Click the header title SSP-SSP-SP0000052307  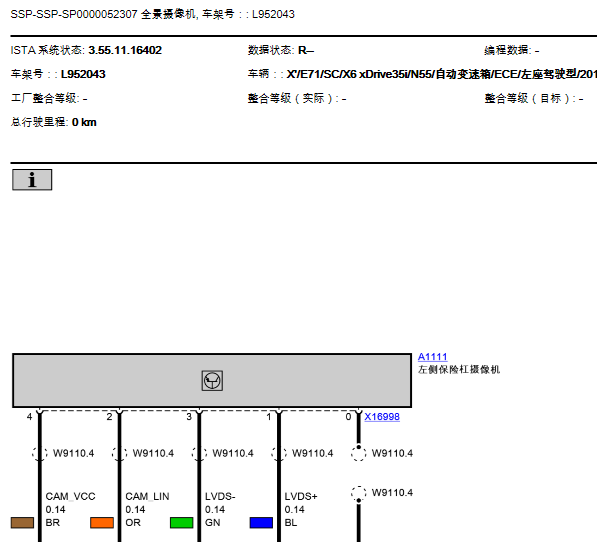[x=74, y=14]
